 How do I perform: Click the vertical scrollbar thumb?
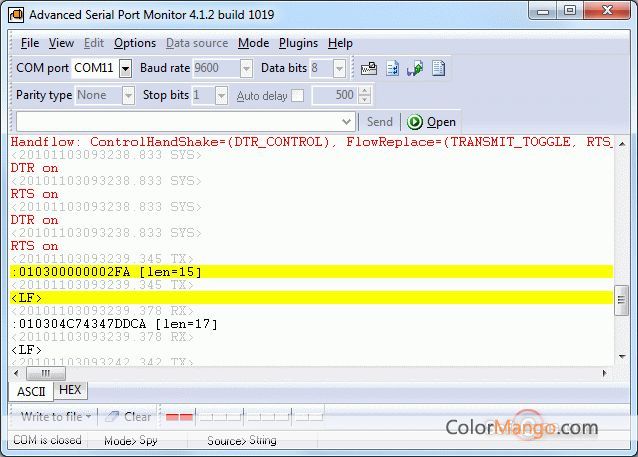(621, 300)
